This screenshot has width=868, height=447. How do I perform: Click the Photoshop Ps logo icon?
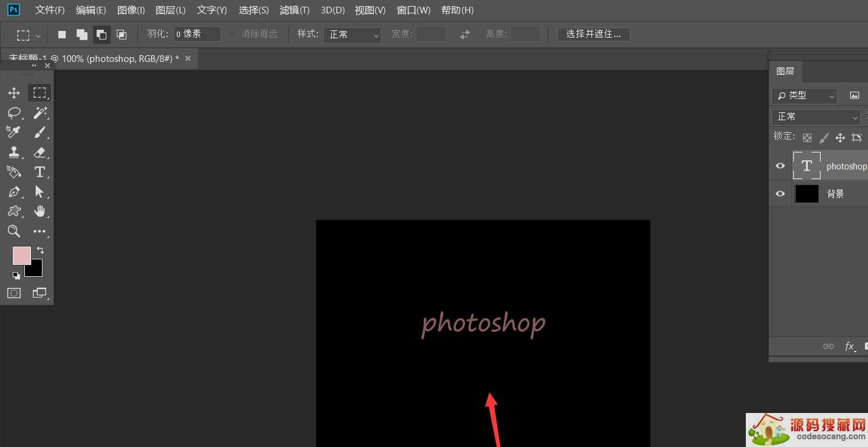coord(13,10)
